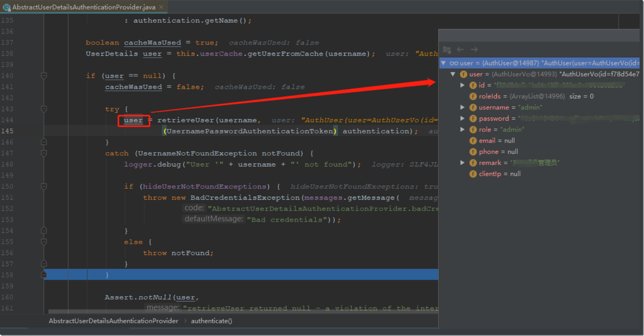Click the field icon next to username
The height and width of the screenshot is (336, 644).
tap(473, 108)
